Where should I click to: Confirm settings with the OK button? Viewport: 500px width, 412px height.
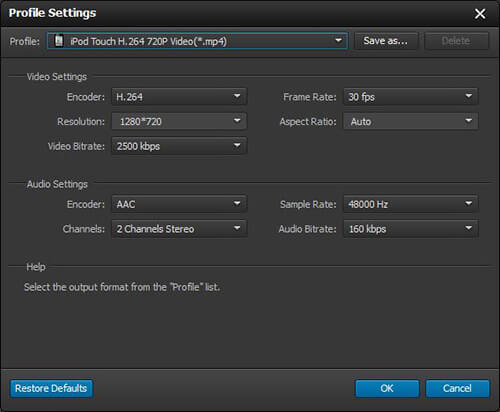click(387, 388)
